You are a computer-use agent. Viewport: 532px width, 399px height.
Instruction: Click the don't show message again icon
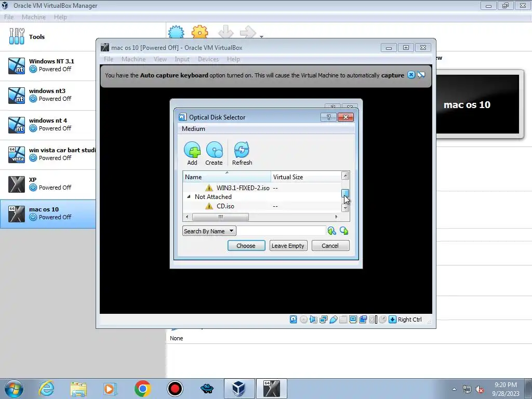[x=421, y=75]
